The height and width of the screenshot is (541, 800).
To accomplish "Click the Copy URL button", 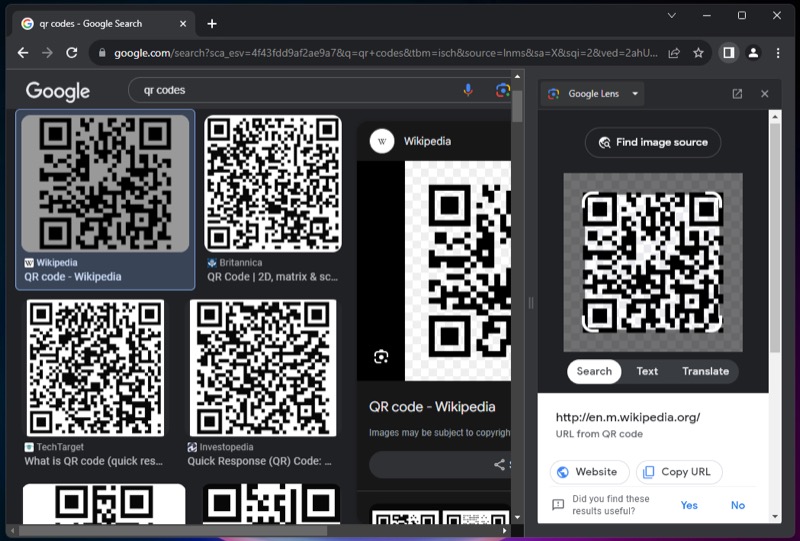I will 679,472.
